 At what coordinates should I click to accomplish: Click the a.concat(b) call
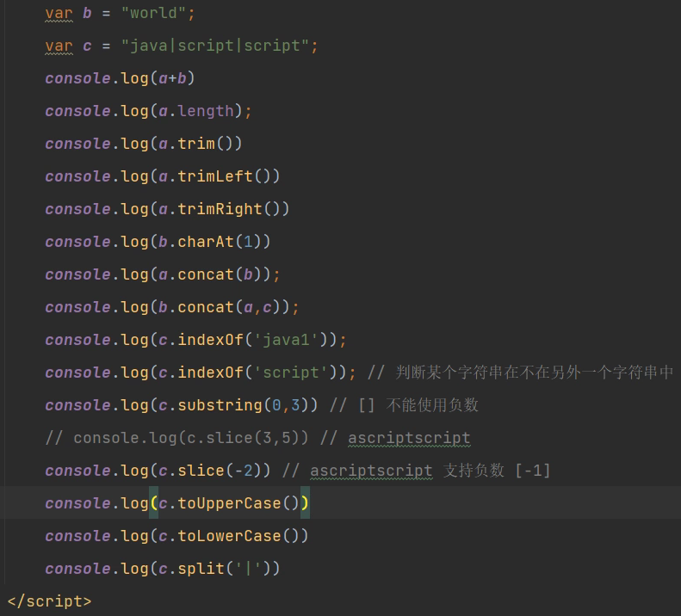tap(210, 274)
